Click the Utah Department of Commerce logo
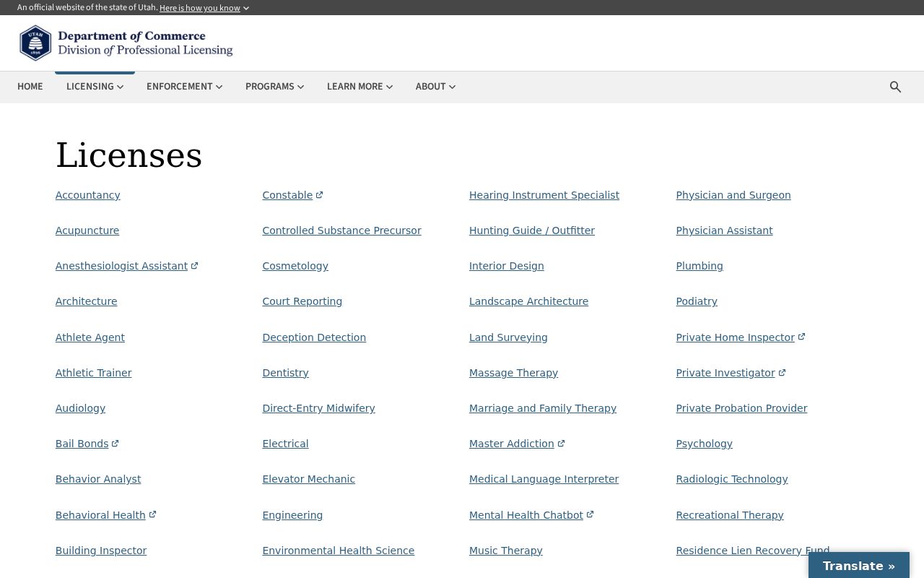Viewport: 924px width, 578px height. tap(126, 43)
